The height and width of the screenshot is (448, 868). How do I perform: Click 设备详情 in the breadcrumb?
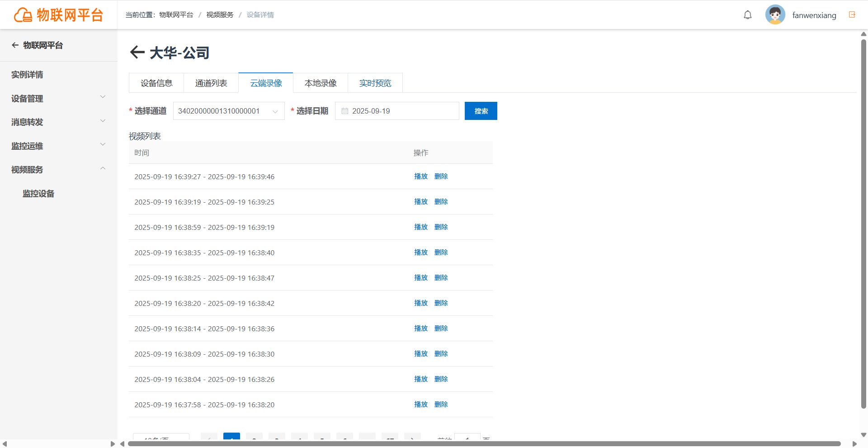260,15
